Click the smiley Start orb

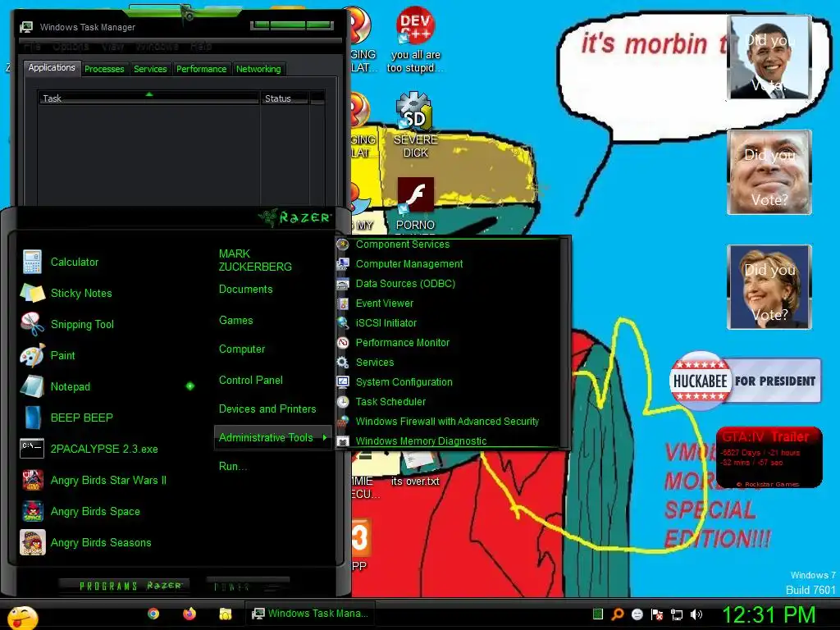click(x=22, y=618)
